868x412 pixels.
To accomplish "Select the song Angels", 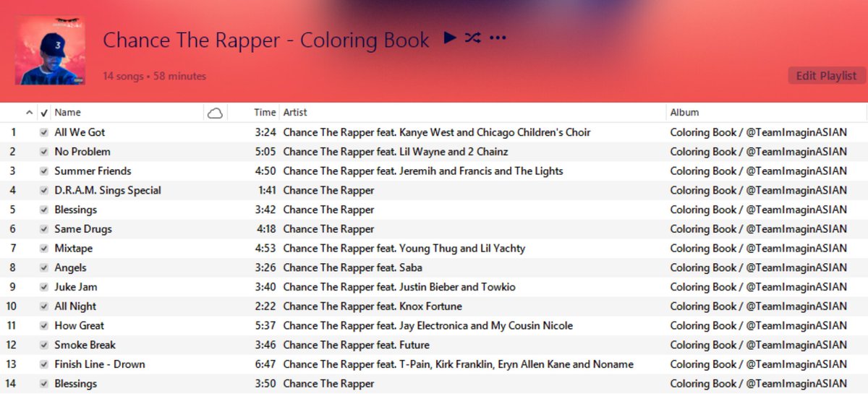I will coord(71,268).
